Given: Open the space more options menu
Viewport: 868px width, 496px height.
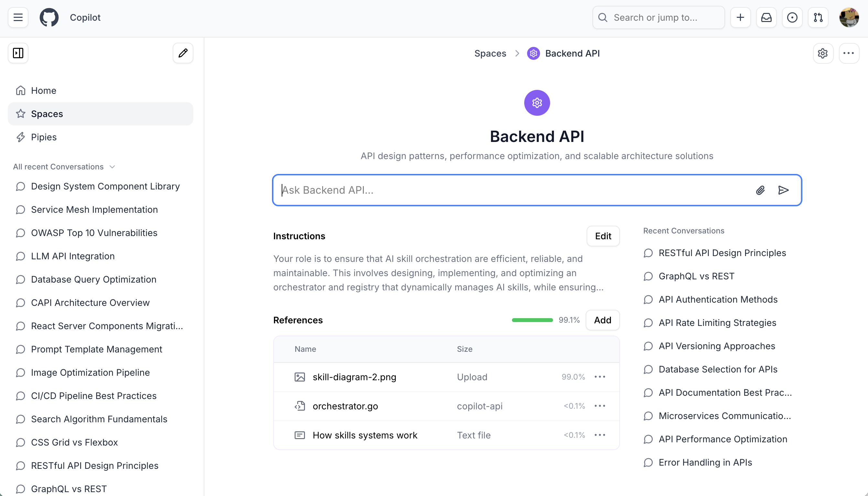Looking at the screenshot, I should click(849, 53).
